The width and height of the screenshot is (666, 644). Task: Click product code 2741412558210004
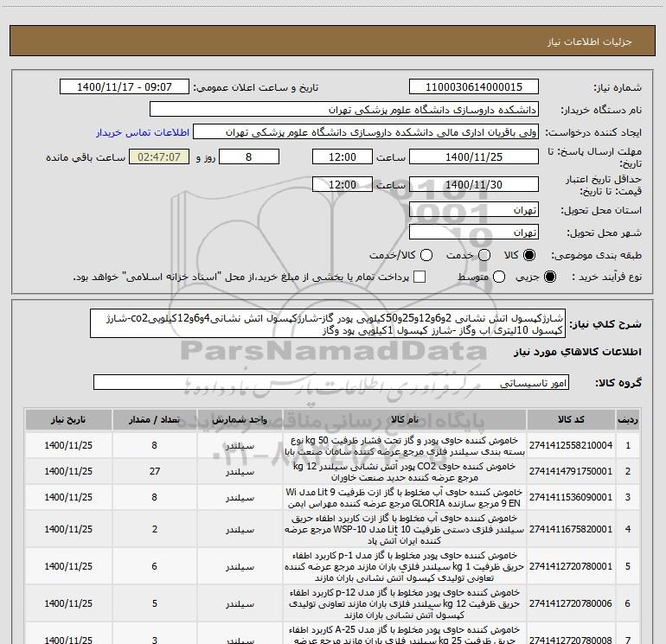coord(571,445)
